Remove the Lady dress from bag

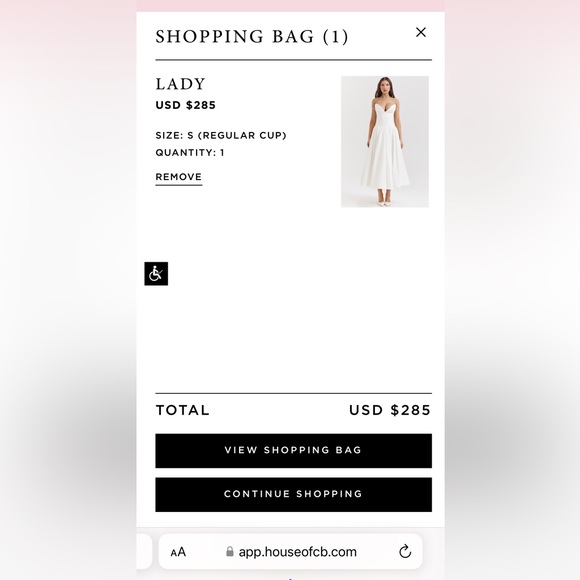pyautogui.click(x=179, y=177)
